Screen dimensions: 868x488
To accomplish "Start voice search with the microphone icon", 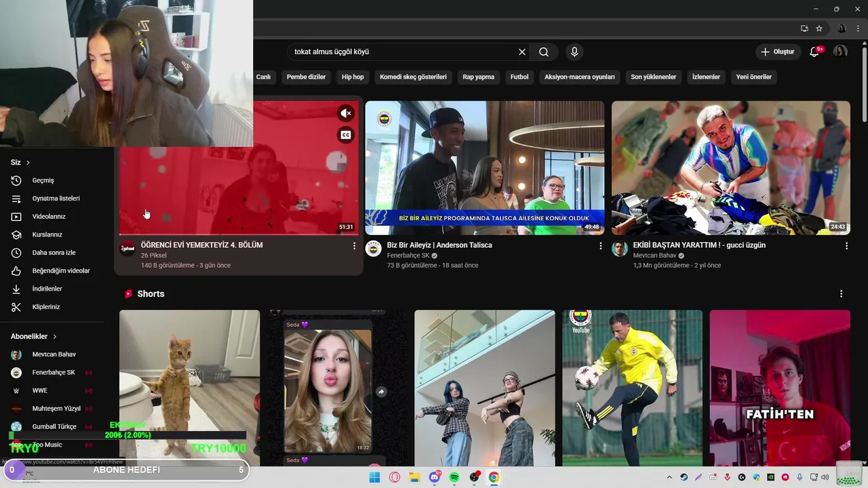I will (x=574, y=52).
